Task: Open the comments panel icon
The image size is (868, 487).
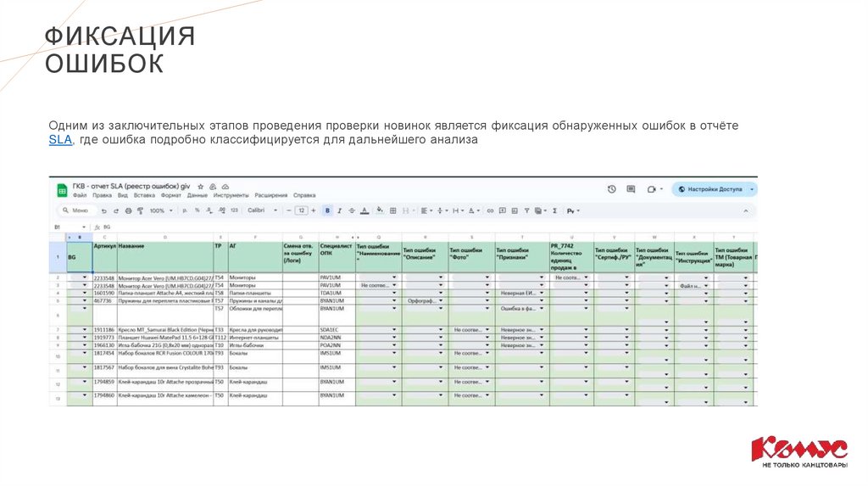Action: click(x=631, y=189)
